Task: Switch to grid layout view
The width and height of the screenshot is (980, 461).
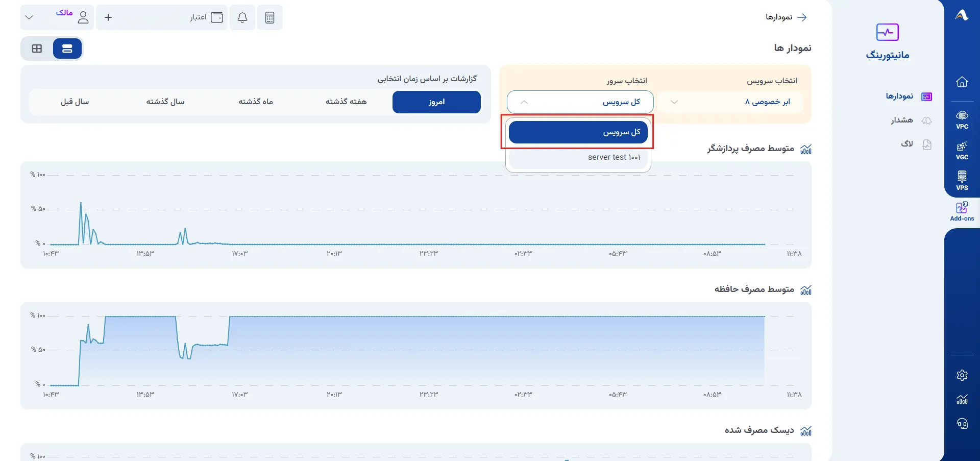Action: click(x=37, y=48)
